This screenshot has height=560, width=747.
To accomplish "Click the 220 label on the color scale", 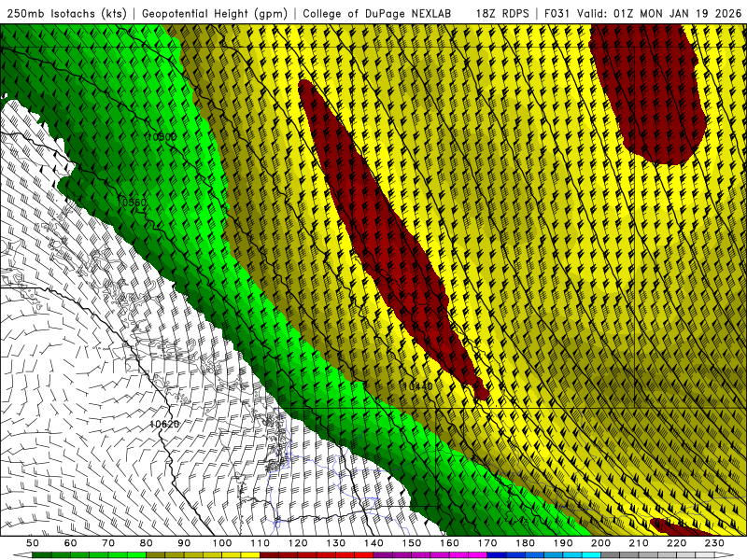I will pyautogui.click(x=676, y=543).
